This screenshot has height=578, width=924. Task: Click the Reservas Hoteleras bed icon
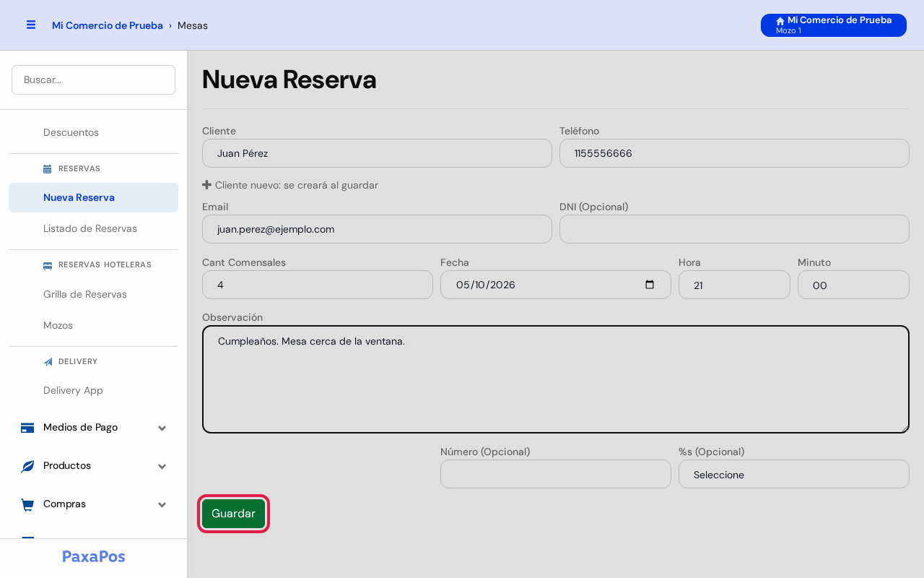(x=48, y=265)
